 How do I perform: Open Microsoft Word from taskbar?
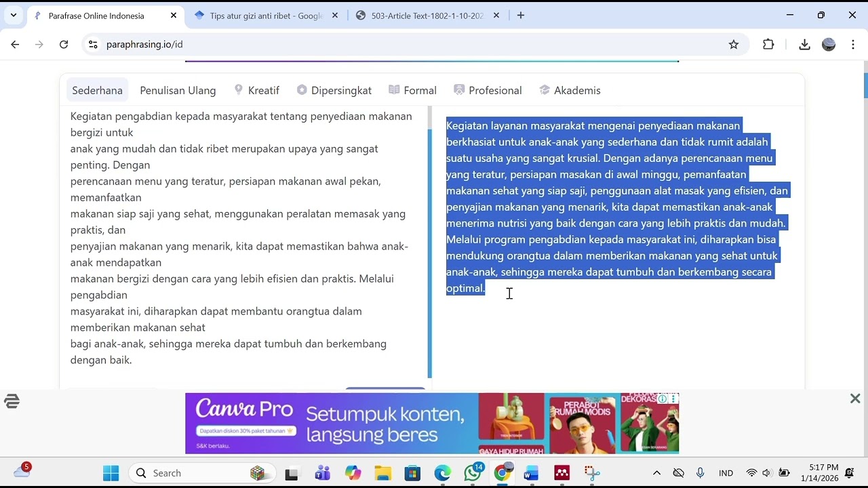pyautogui.click(x=532, y=473)
